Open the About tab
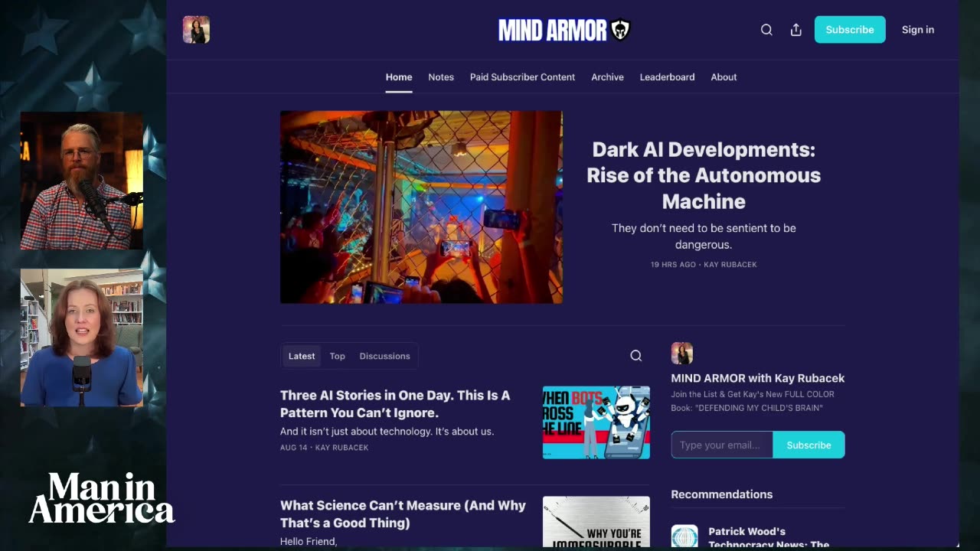Image resolution: width=980 pixels, height=551 pixels. point(724,77)
